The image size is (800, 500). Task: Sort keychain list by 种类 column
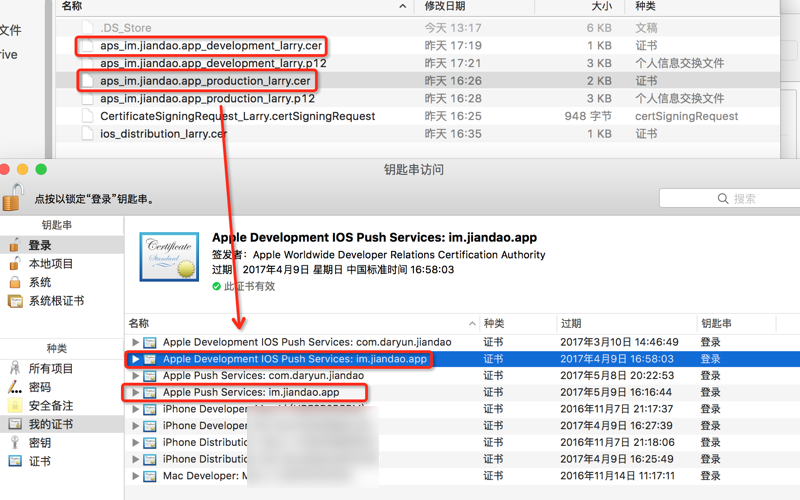pyautogui.click(x=517, y=323)
